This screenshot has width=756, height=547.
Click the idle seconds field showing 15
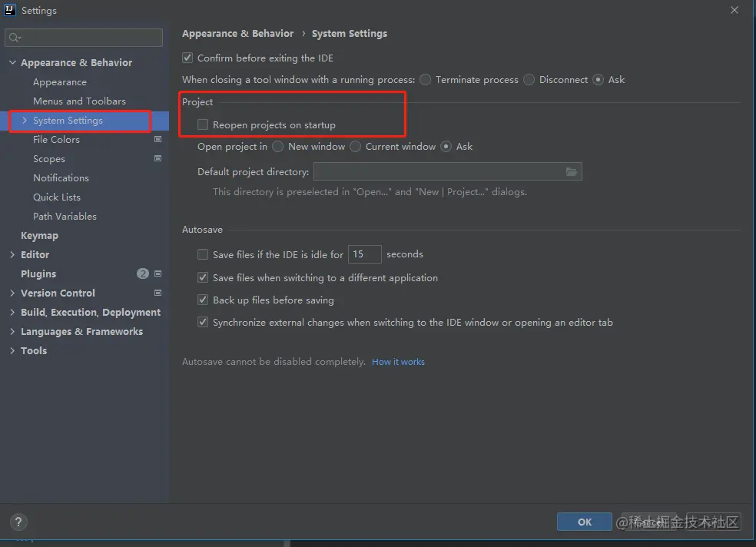[x=364, y=254]
